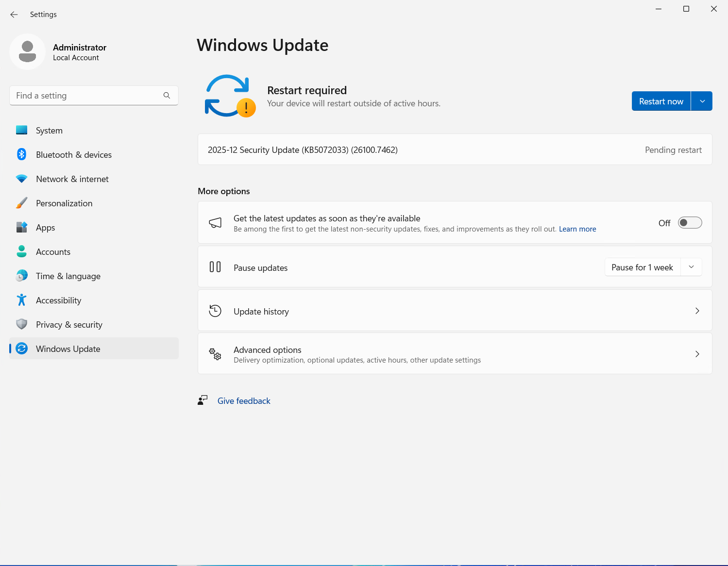Click the Network Wi-Fi icon
728x566 pixels.
click(21, 179)
